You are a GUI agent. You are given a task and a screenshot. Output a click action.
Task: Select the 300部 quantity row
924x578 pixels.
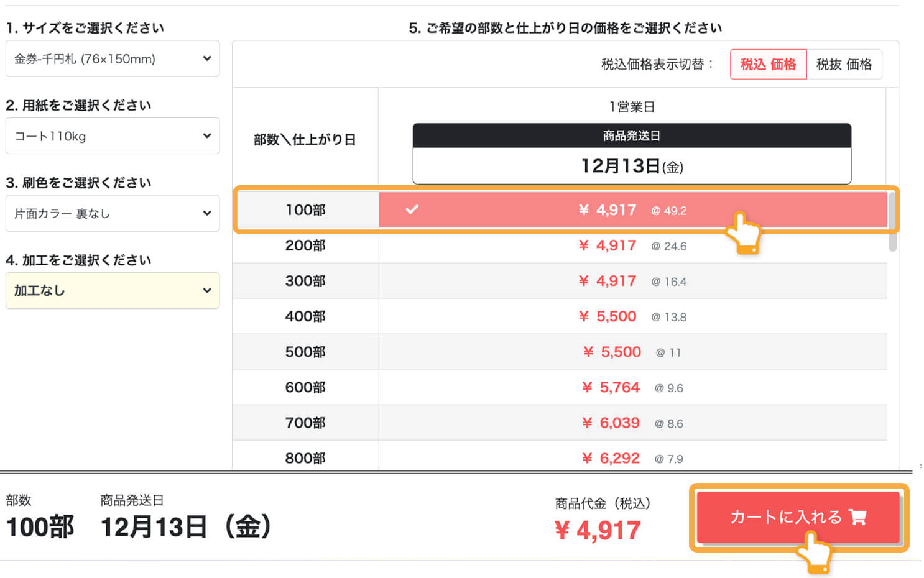point(305,281)
